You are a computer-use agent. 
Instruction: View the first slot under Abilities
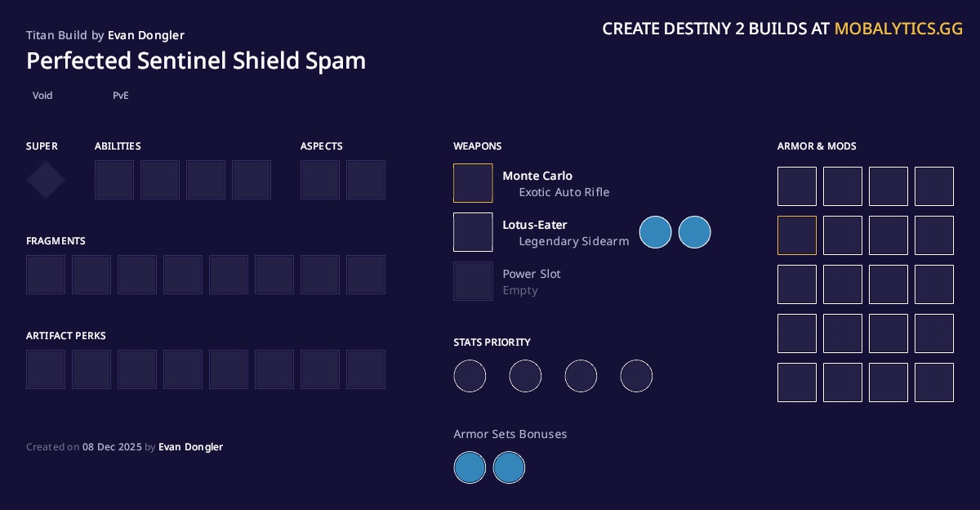coord(114,180)
